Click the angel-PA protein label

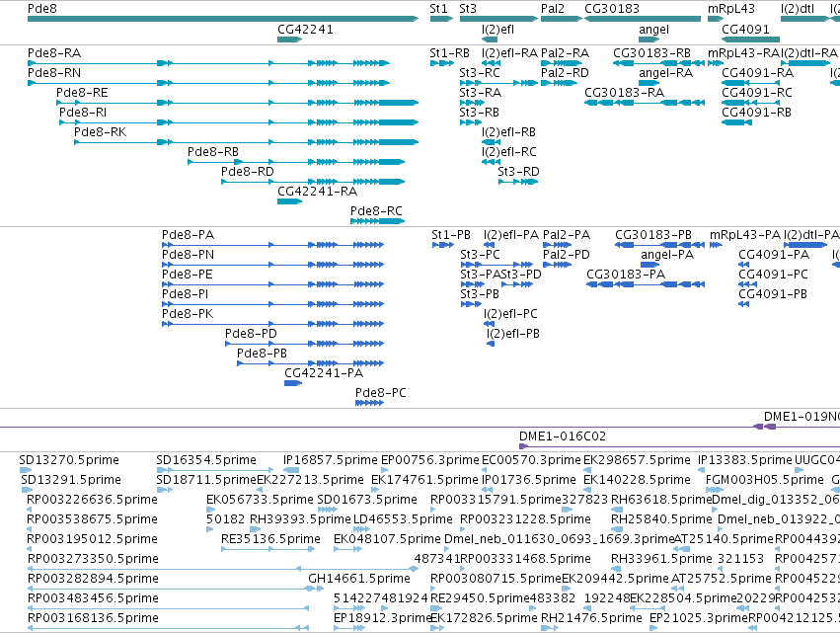click(667, 255)
